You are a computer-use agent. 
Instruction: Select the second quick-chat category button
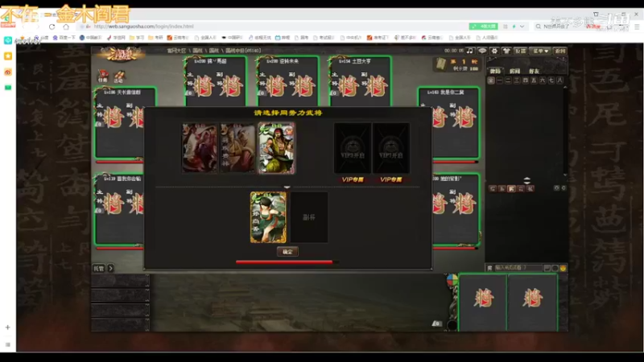(502, 188)
